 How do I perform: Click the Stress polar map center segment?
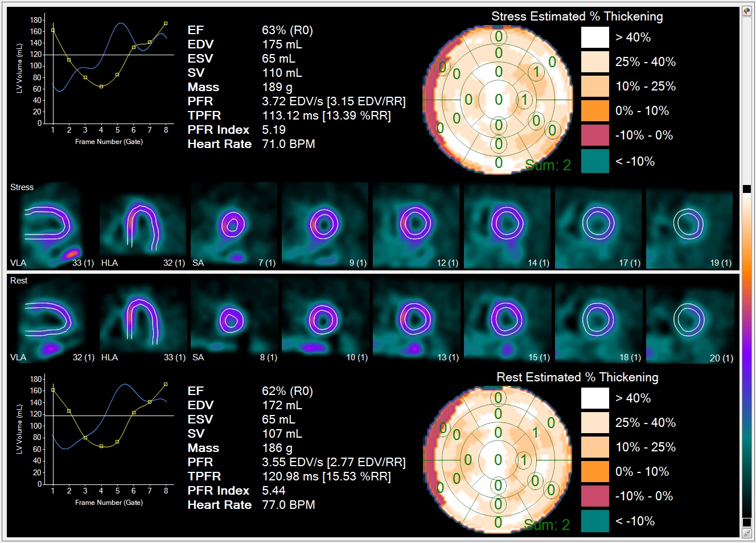(x=498, y=100)
